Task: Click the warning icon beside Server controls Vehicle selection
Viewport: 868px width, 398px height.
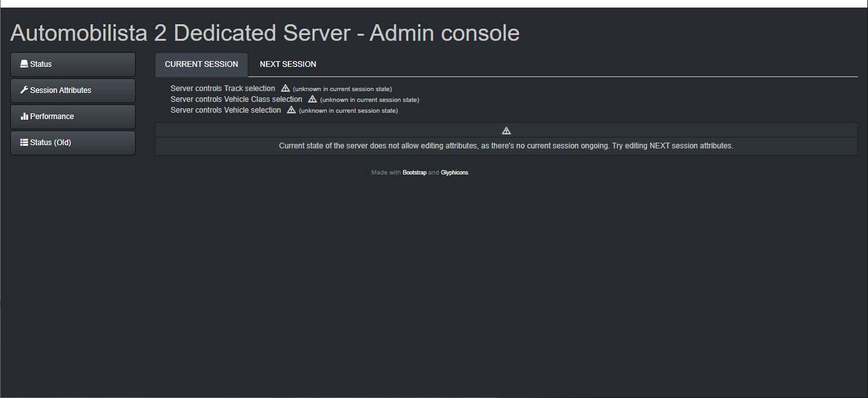Action: tap(291, 110)
